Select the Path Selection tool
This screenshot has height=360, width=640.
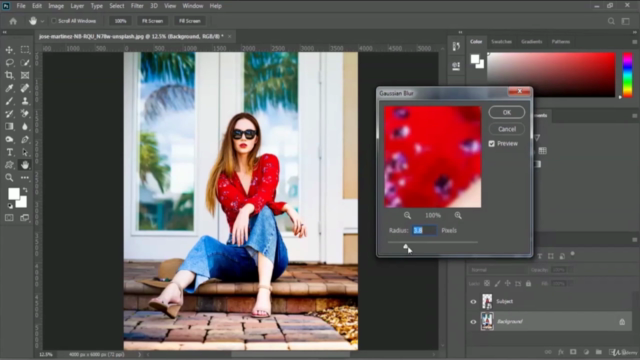[x=25, y=152]
